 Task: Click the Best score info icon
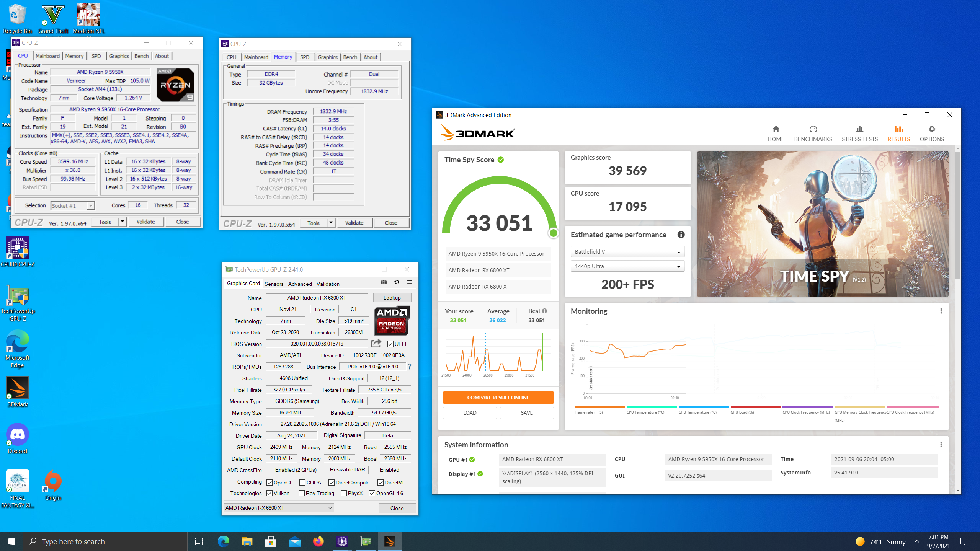544,311
